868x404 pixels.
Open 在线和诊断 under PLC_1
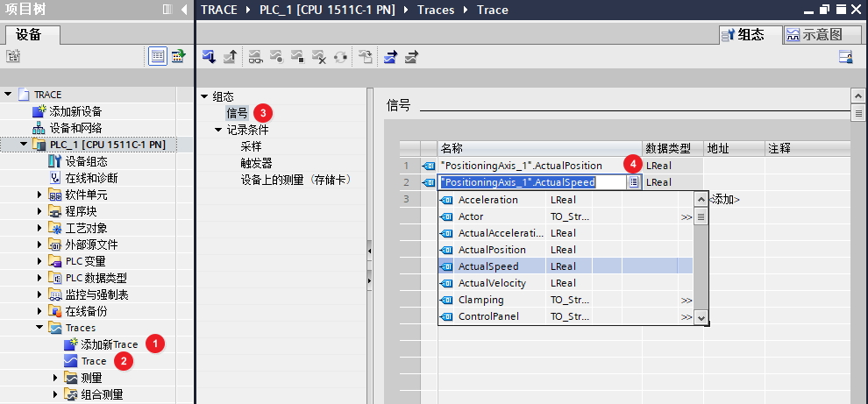point(91,178)
